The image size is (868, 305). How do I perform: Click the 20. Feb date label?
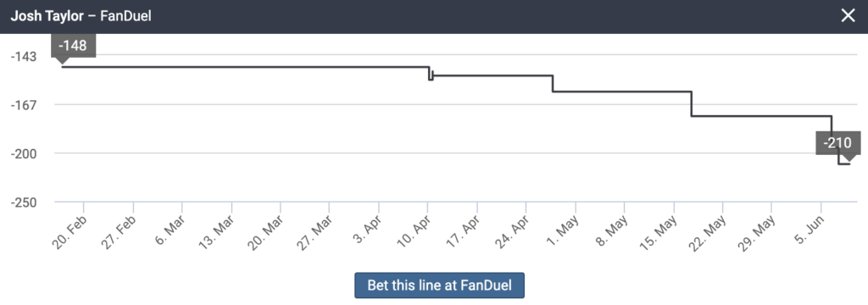click(70, 231)
